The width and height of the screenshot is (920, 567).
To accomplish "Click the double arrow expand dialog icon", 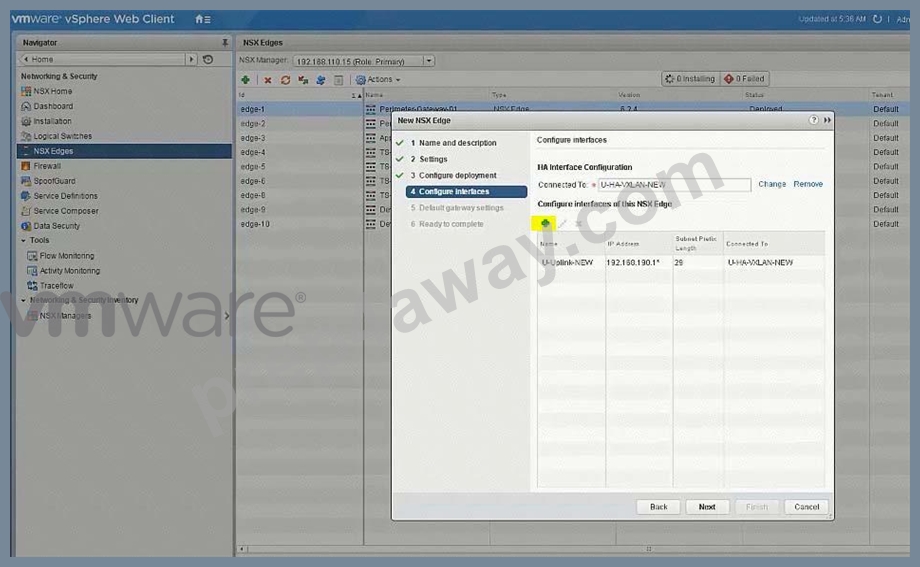I will (827, 120).
